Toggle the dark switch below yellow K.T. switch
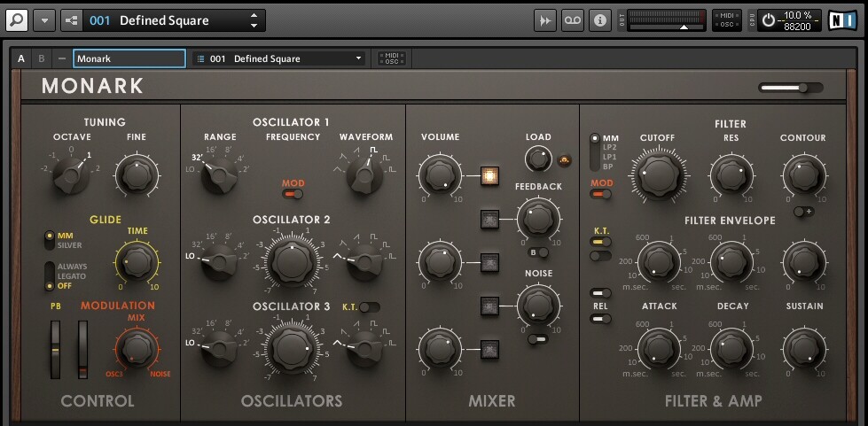Image resolution: width=868 pixels, height=426 pixels. click(600, 256)
